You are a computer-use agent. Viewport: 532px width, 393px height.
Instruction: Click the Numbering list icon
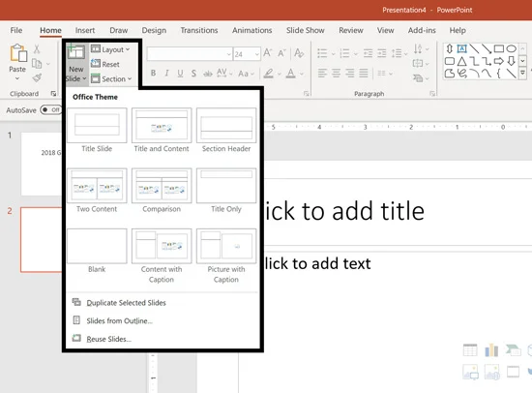pos(344,53)
